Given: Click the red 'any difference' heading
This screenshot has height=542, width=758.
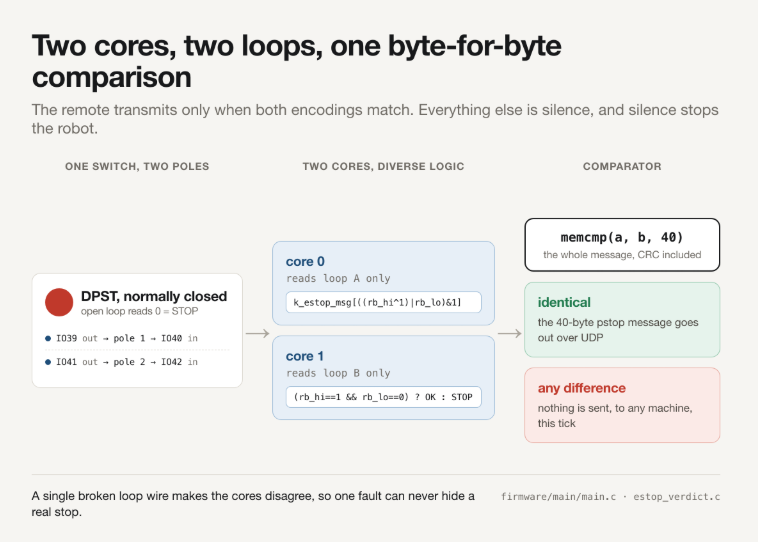Looking at the screenshot, I should pos(582,388).
